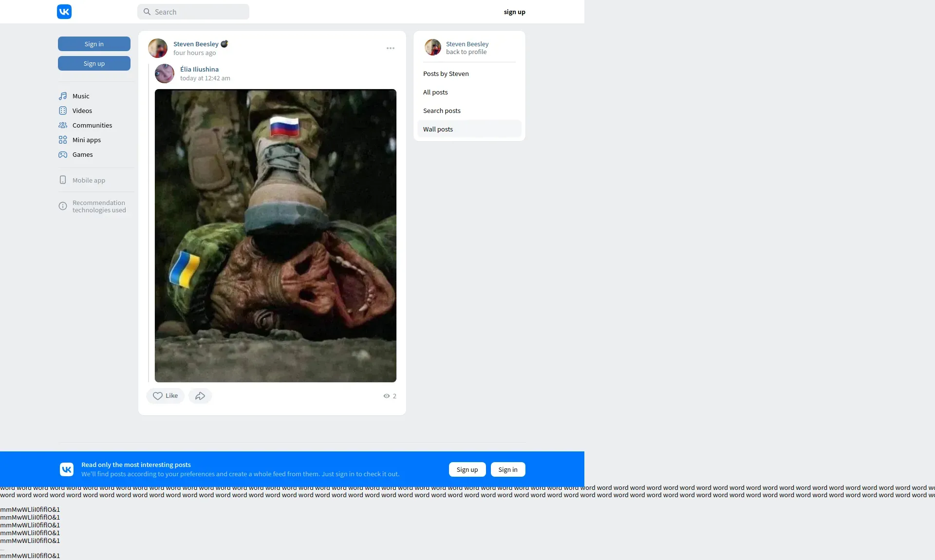The width and height of the screenshot is (935, 560).
Task: Click the share arrow icon under post
Action: pyautogui.click(x=200, y=396)
